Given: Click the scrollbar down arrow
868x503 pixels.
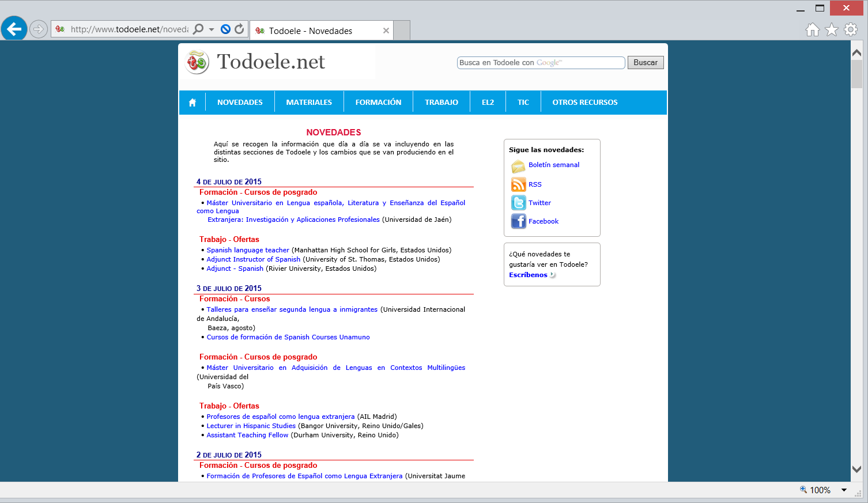Looking at the screenshot, I should pyautogui.click(x=856, y=469).
